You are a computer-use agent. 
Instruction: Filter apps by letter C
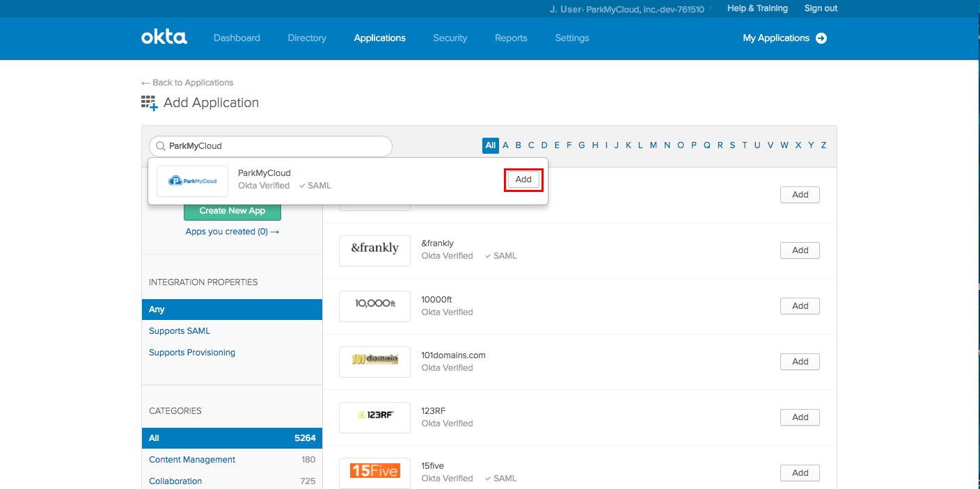[531, 145]
